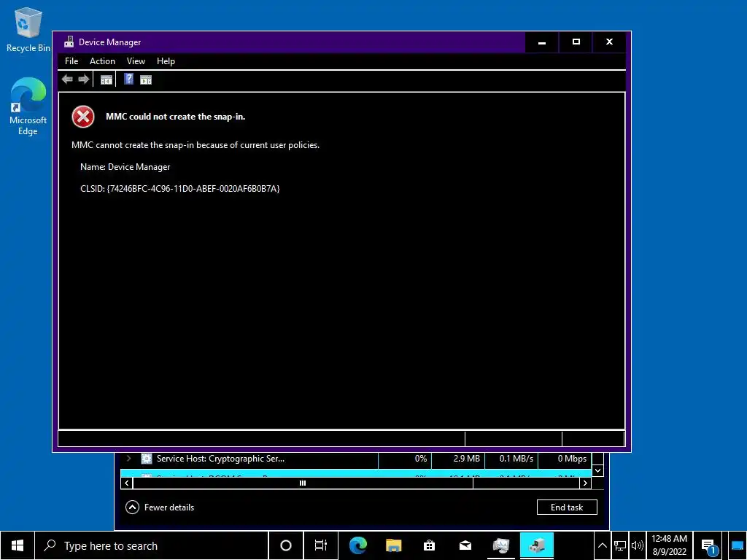Open the clock showing 12:48 AM
Screen dimensions: 747x560
(670, 545)
